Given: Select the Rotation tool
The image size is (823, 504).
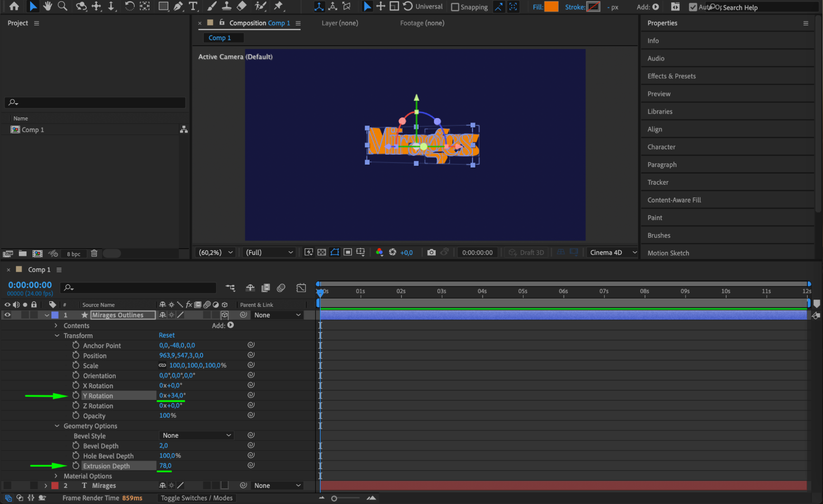Looking at the screenshot, I should pos(129,6).
